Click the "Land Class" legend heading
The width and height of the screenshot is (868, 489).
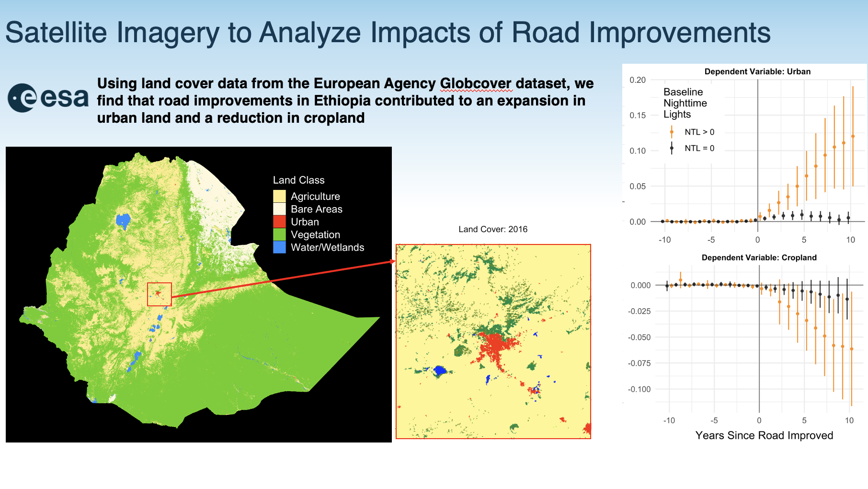pyautogui.click(x=298, y=180)
